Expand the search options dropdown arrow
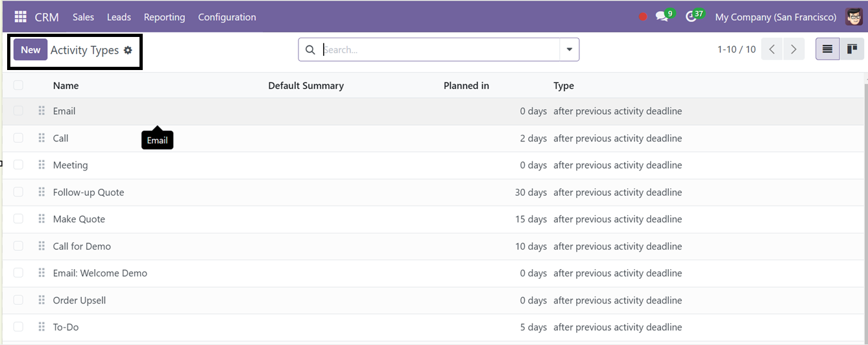Viewport: 868px width, 345px height. coord(570,50)
